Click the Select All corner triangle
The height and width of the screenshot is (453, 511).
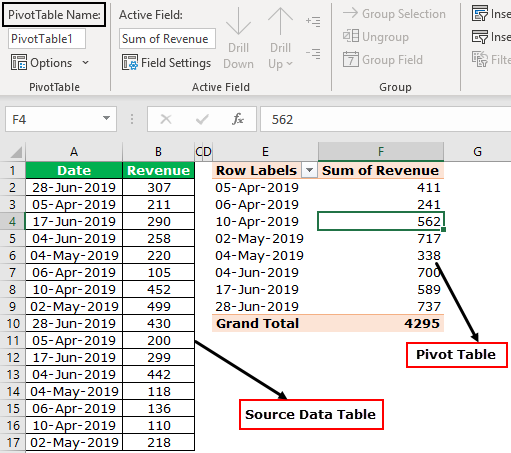coord(16,152)
